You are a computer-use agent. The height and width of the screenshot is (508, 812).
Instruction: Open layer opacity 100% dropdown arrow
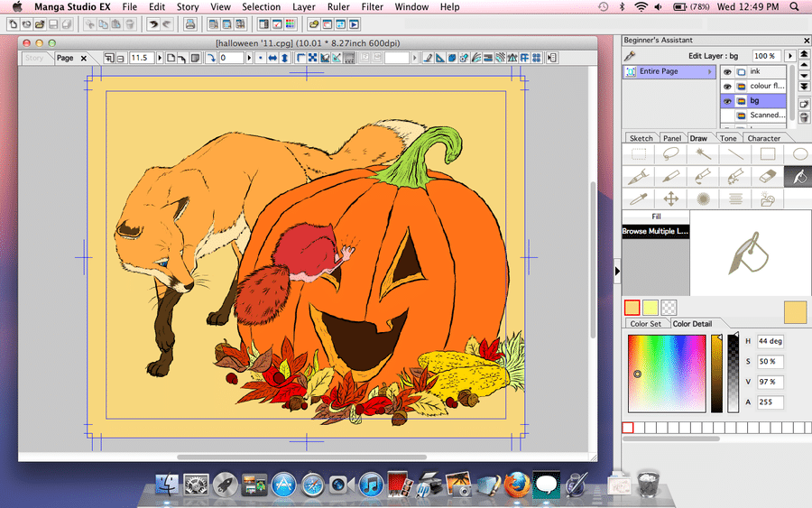tap(789, 56)
